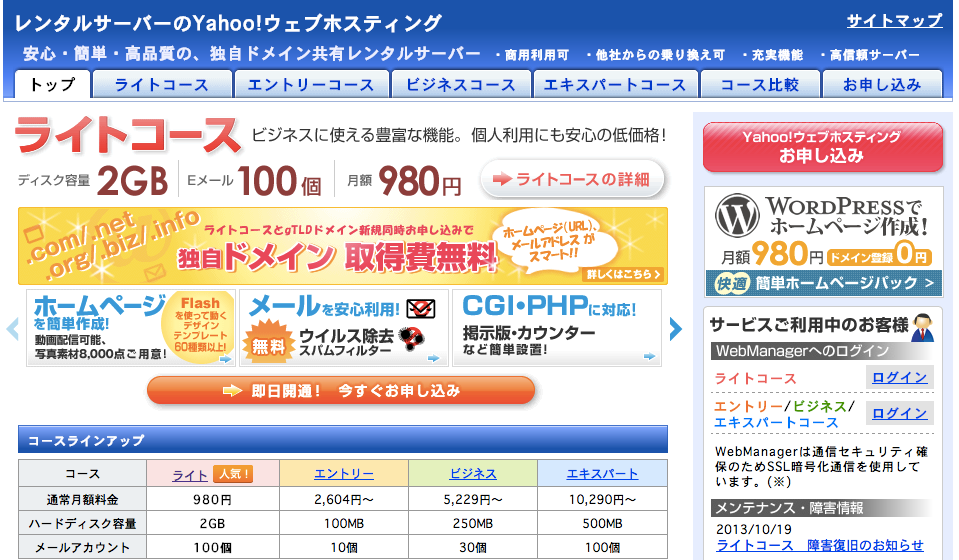The image size is (959, 560).
Task: Click ログイン for ライトコース
Action: pyautogui.click(x=900, y=377)
